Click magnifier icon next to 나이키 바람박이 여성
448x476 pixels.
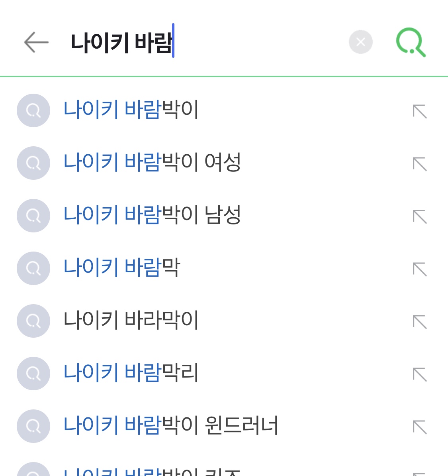(x=33, y=163)
